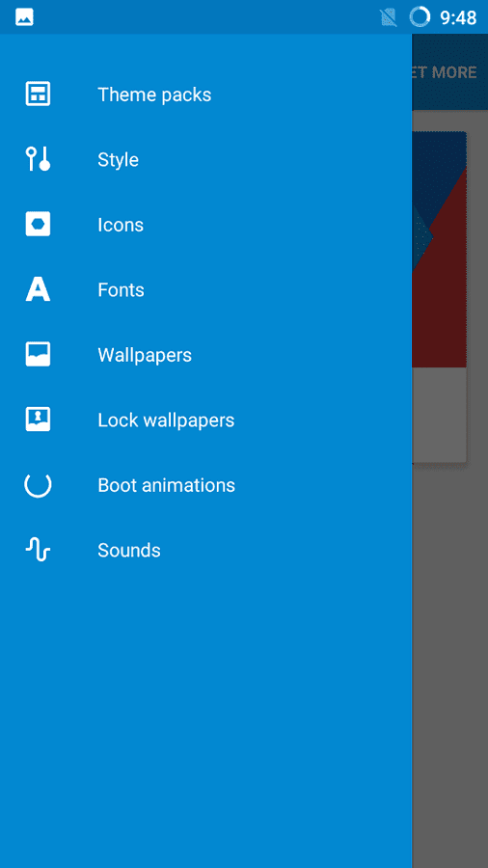Navigate to the Sounds entry
488x868 pixels.
point(205,551)
